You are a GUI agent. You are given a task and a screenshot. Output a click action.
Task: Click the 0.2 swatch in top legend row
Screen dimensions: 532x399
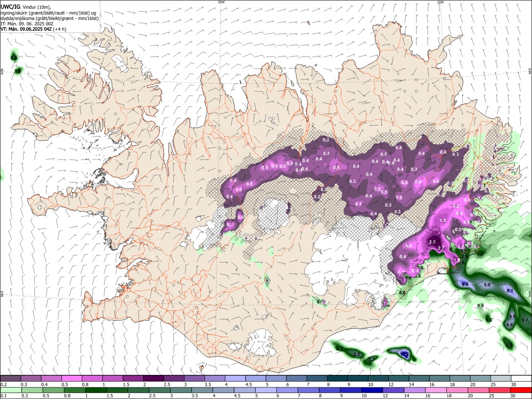[10, 379]
